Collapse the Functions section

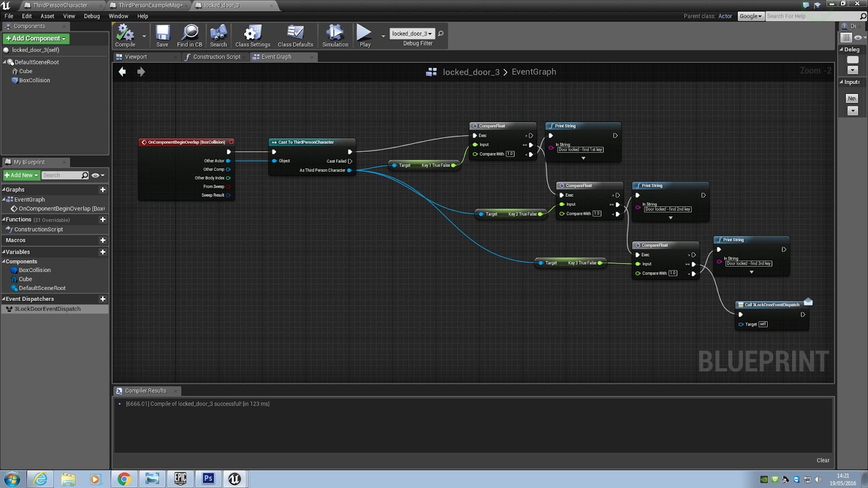coord(3,220)
